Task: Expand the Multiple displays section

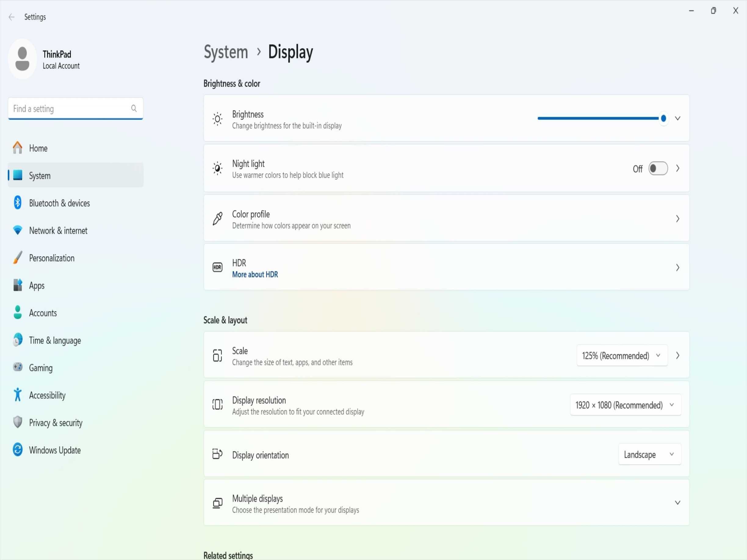Action: click(678, 503)
